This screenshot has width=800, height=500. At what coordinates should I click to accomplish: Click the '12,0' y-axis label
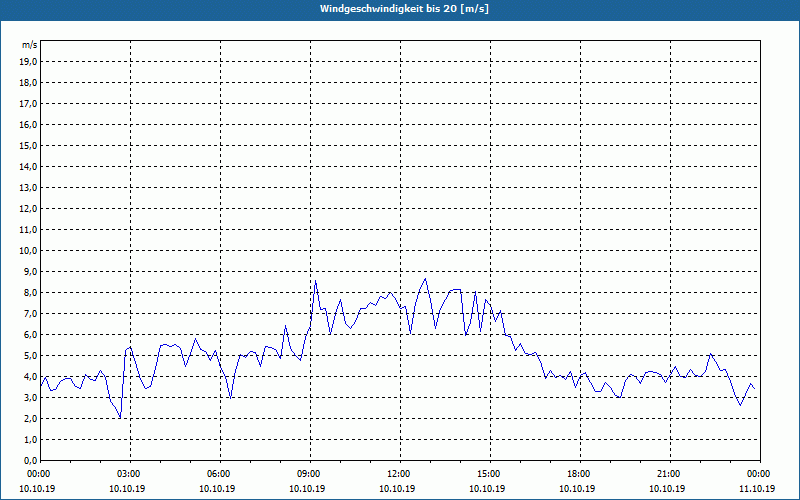[28, 209]
